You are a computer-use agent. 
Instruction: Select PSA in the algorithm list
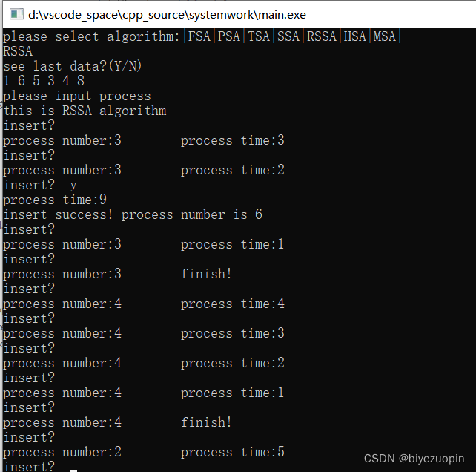tap(229, 36)
